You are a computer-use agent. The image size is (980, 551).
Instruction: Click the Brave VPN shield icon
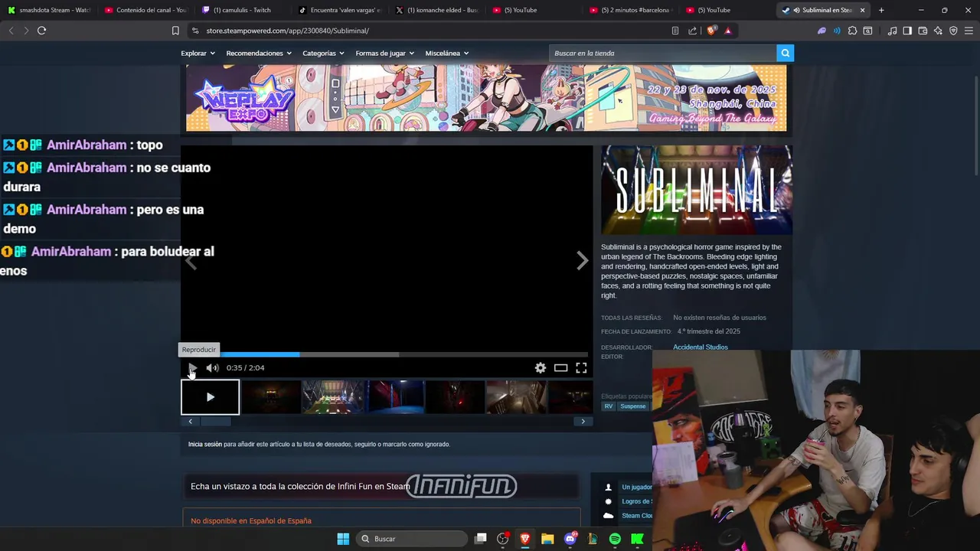953,31
